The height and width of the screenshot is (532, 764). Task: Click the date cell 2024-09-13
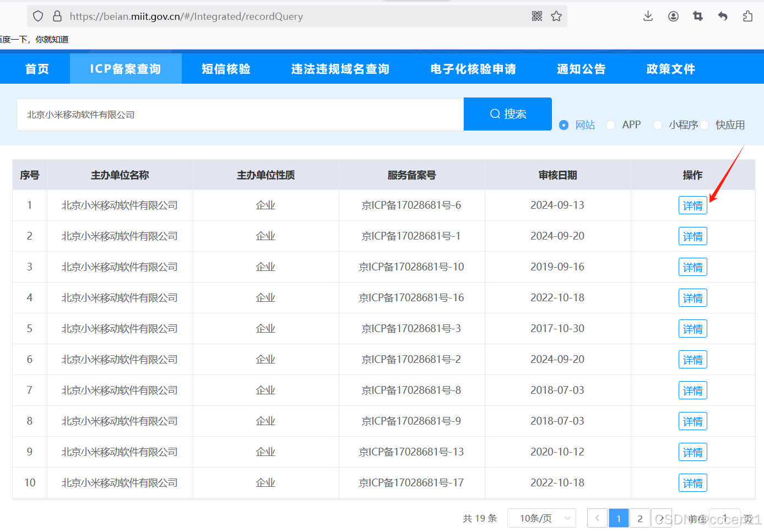557,205
